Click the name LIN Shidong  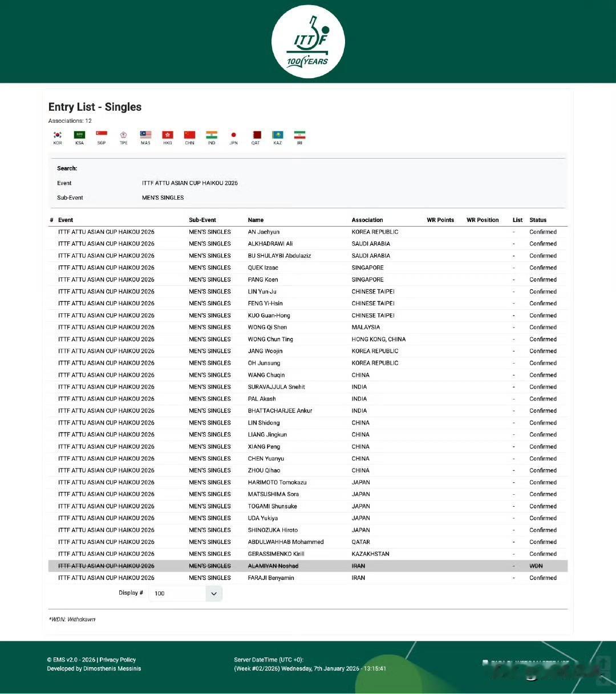tap(264, 423)
